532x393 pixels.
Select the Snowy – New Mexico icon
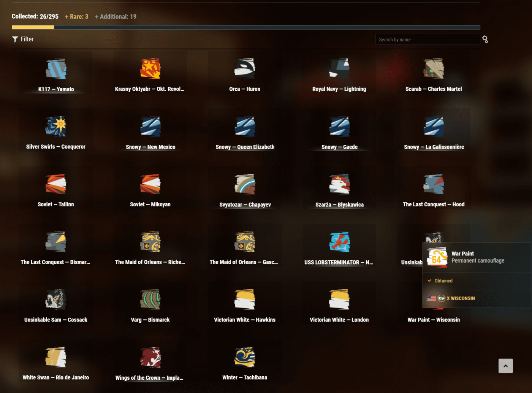pos(150,127)
